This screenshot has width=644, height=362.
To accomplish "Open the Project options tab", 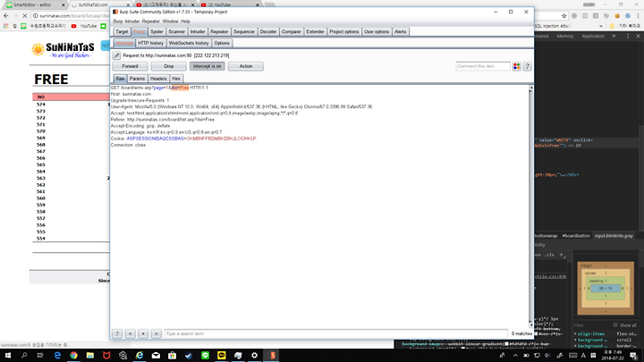I will coord(344,31).
